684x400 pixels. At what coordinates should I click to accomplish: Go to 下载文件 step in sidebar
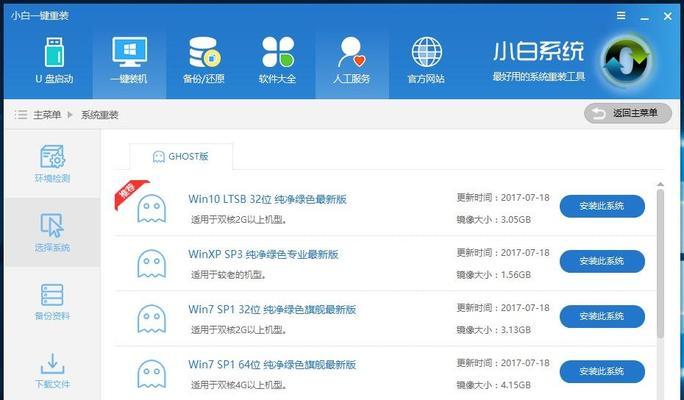click(x=52, y=371)
